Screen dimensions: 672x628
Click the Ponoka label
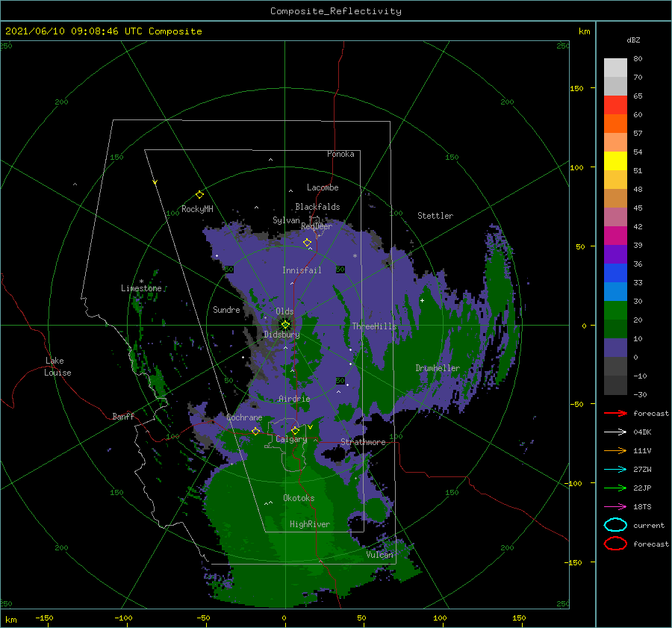340,154
